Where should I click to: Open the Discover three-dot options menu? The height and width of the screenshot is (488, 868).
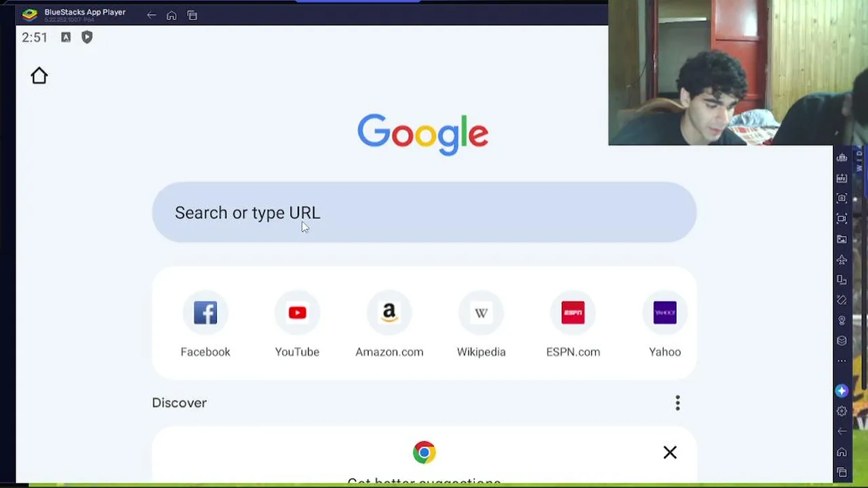[x=677, y=403]
